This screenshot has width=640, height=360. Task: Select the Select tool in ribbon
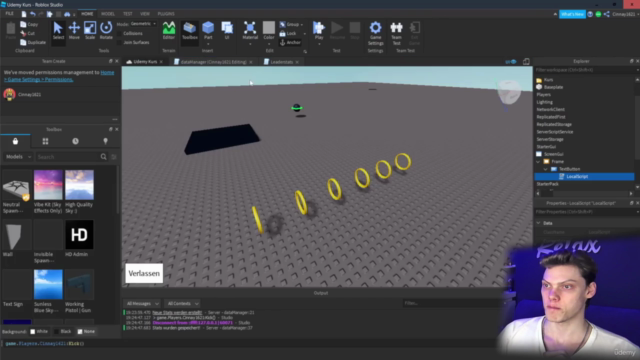[x=58, y=30]
